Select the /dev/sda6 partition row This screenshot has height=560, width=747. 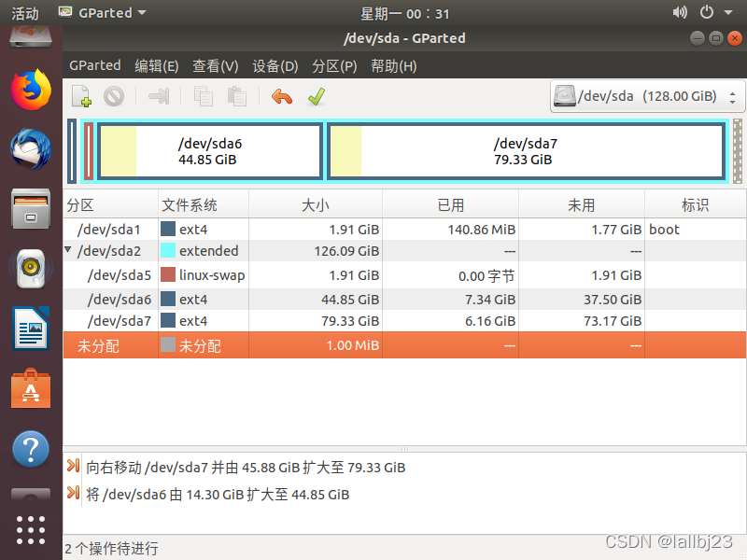404,300
